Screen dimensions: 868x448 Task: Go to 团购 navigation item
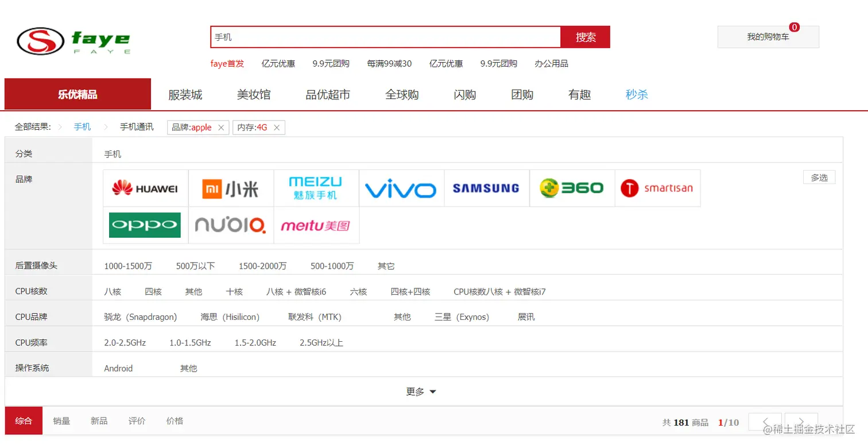tap(522, 95)
